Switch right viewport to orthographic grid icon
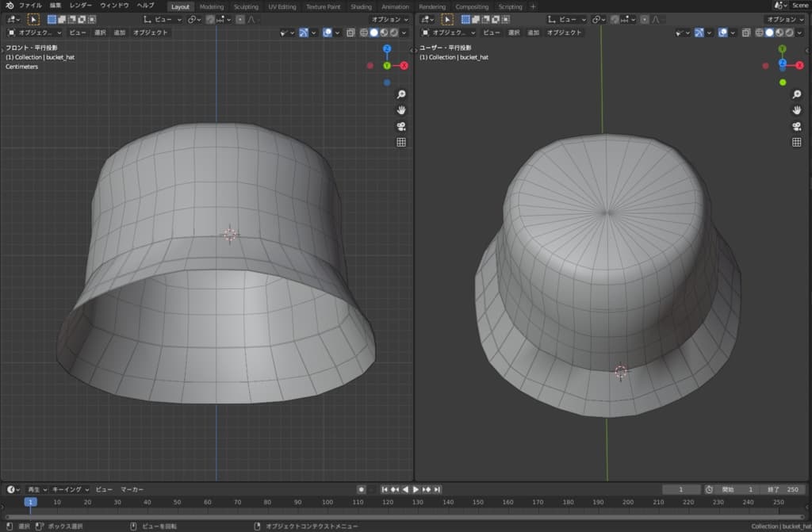The image size is (812, 532). (x=797, y=143)
